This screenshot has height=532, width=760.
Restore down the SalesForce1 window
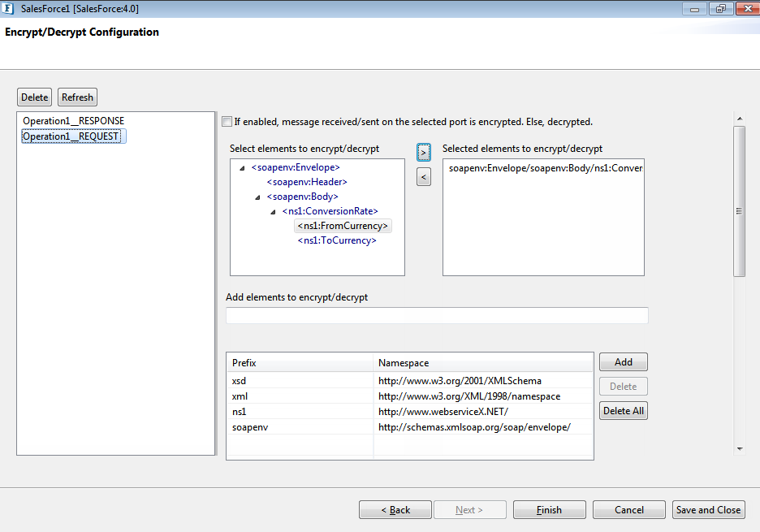(x=721, y=9)
